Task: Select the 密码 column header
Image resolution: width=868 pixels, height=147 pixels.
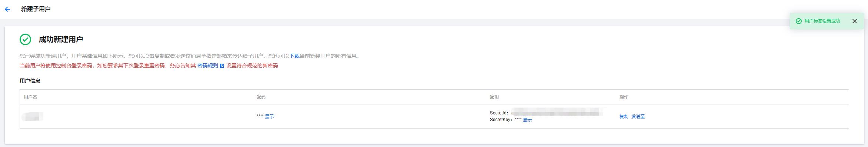Action: pyautogui.click(x=261, y=97)
